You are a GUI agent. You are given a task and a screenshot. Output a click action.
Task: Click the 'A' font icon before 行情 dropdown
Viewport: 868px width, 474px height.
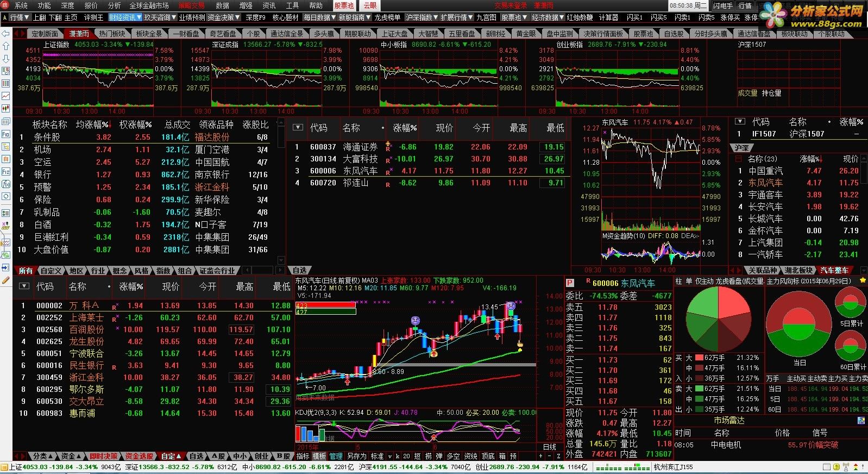(4, 17)
